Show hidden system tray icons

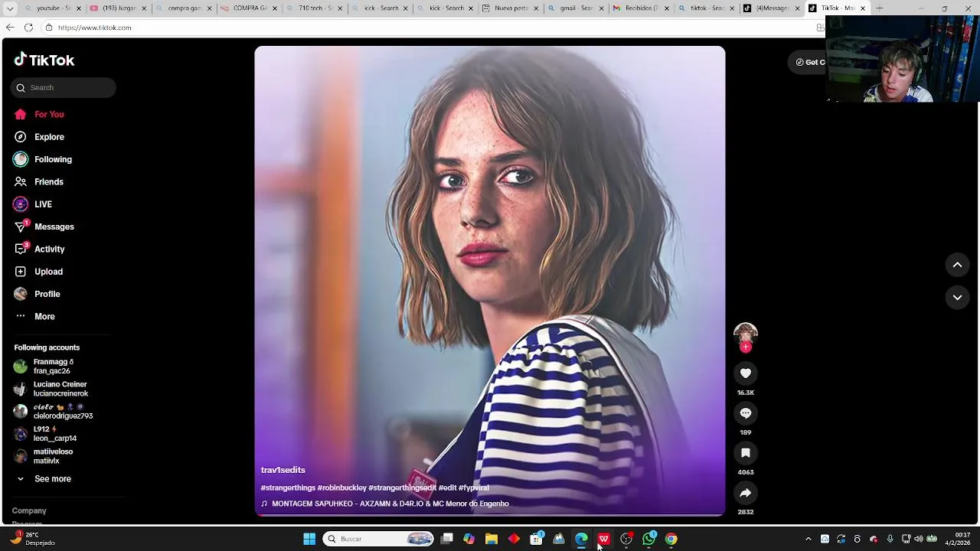pyautogui.click(x=808, y=539)
